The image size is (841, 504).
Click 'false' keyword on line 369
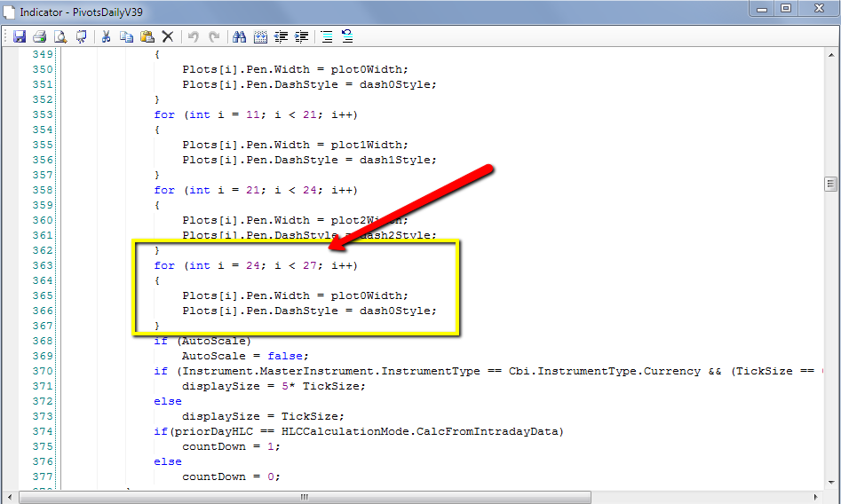(285, 356)
